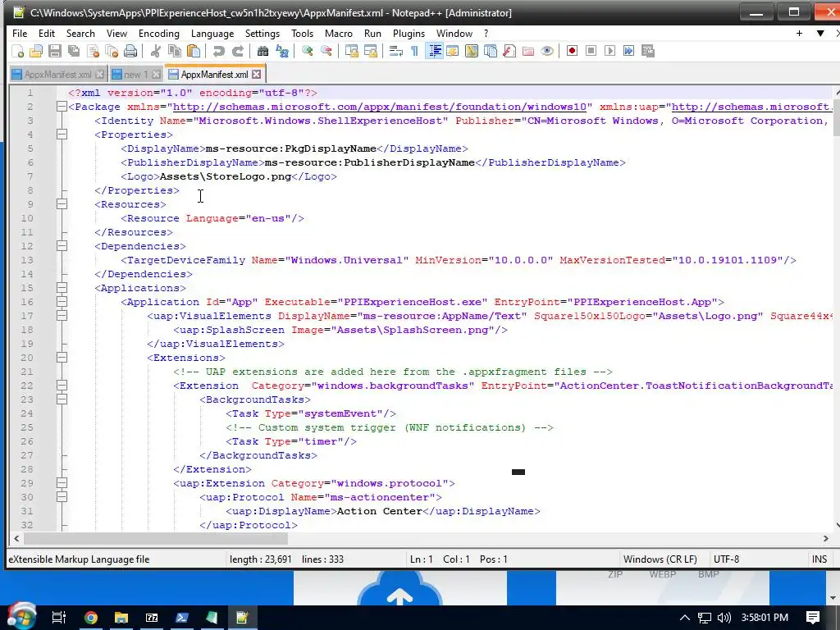The image size is (840, 630).
Task: Zoom in using the toolbar magnifier
Action: 307,51
